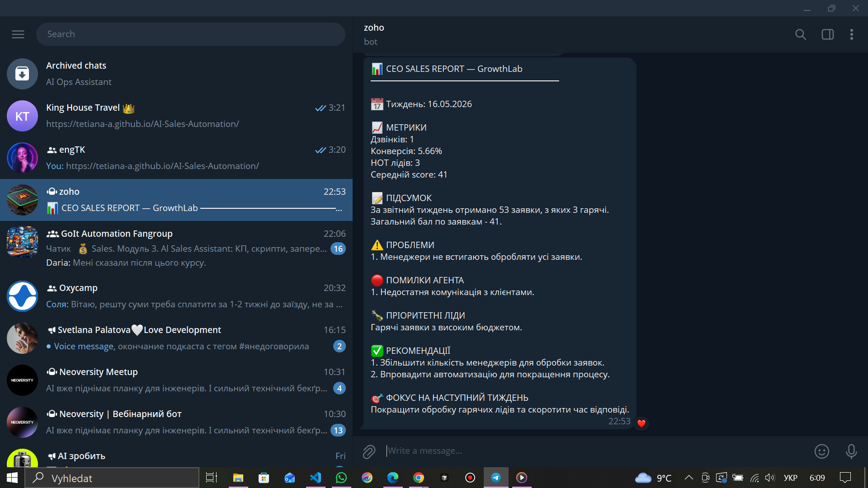Search within the zoho chat
The image size is (868, 488).
pyautogui.click(x=801, y=34)
